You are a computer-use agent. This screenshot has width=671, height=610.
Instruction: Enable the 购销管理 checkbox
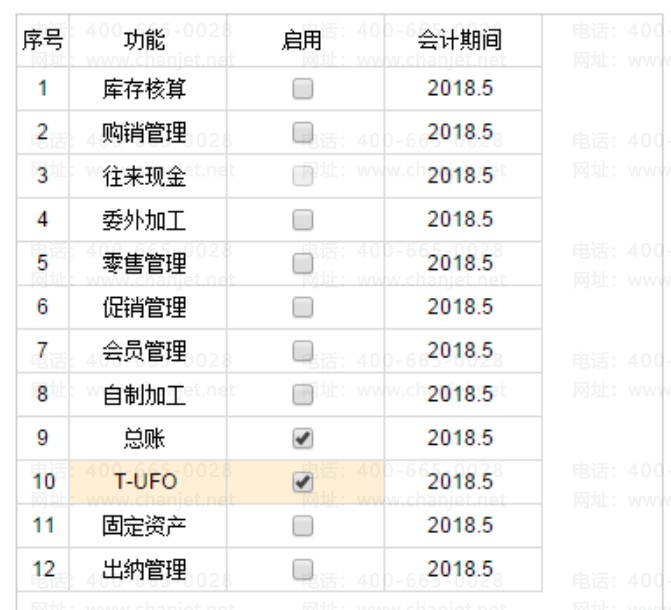click(302, 133)
